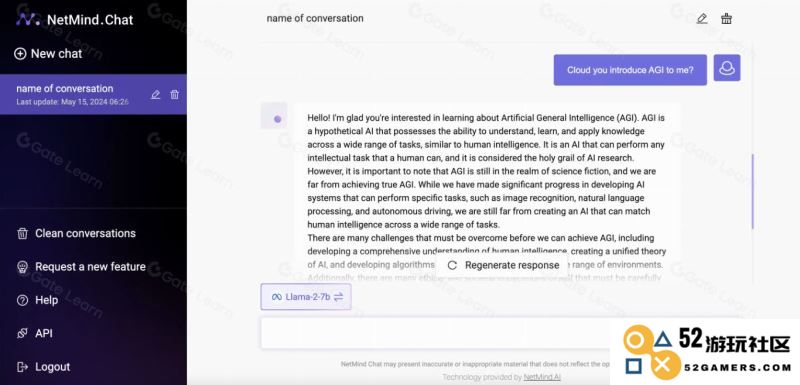The width and height of the screenshot is (800, 385).
Task: Select Clean conversations in sidebar
Action: (x=77, y=234)
